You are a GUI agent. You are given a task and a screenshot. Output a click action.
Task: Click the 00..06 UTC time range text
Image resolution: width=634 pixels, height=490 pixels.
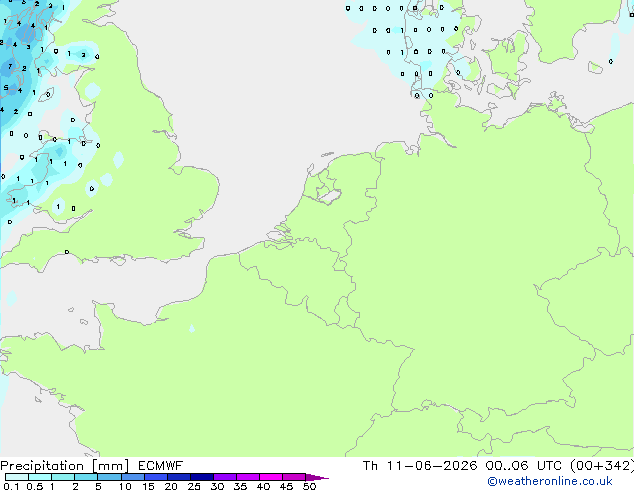point(524,466)
